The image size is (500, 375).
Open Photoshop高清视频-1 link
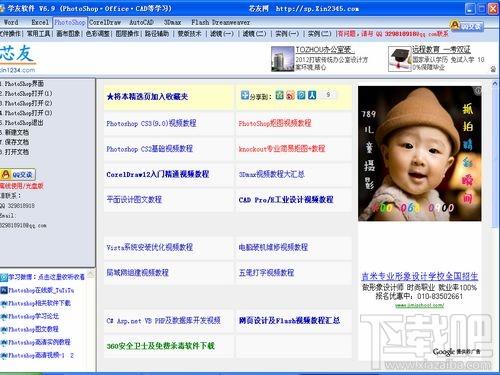point(37,355)
